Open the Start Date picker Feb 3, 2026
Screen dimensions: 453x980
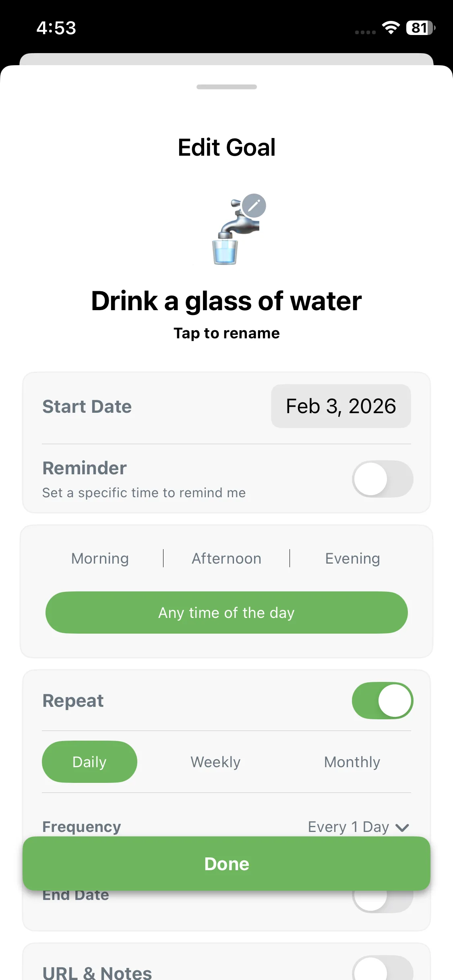click(341, 406)
